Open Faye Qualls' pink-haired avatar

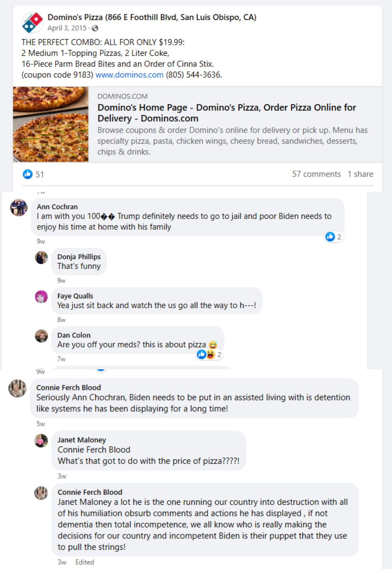click(x=41, y=296)
